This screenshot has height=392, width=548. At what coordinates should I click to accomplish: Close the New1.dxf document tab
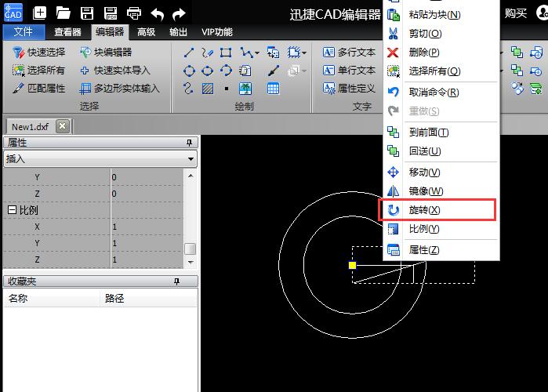tap(63, 126)
